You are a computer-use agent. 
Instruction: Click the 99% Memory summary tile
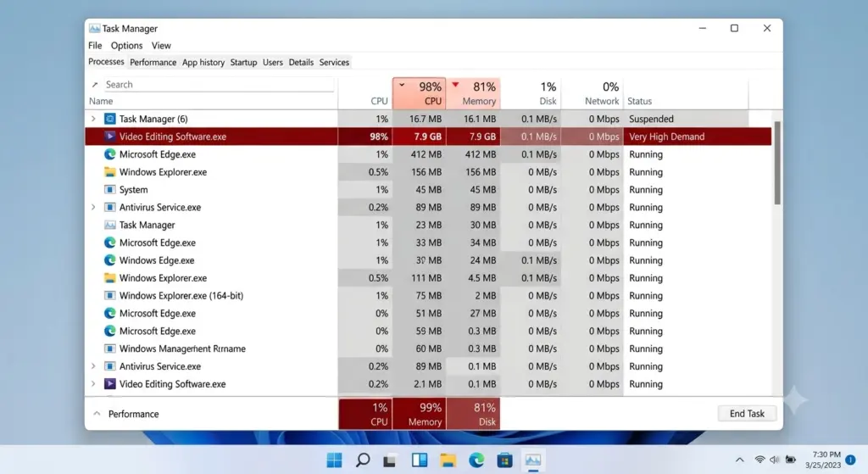point(419,414)
